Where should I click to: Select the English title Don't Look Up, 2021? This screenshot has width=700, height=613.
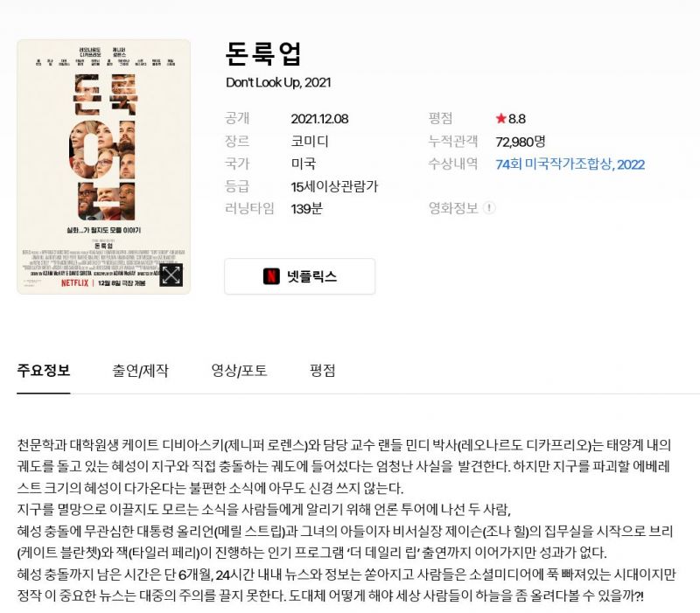pyautogui.click(x=278, y=82)
